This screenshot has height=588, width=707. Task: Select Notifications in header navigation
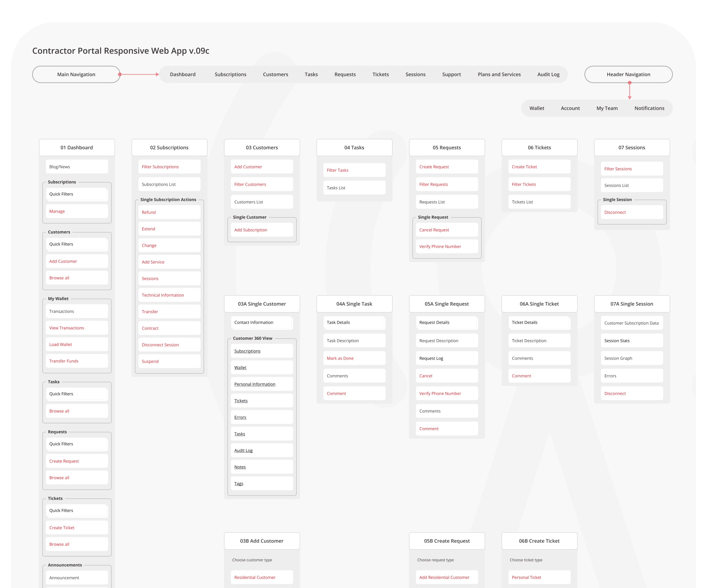[x=649, y=108]
